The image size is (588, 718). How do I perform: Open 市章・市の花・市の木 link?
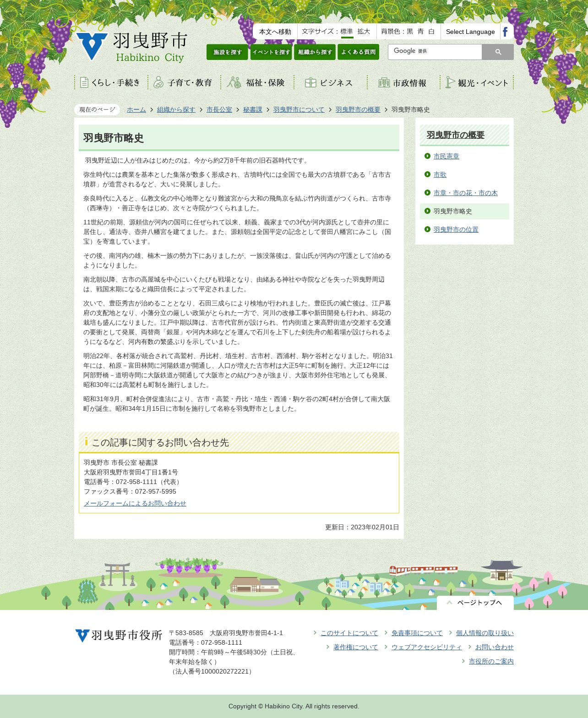(466, 193)
